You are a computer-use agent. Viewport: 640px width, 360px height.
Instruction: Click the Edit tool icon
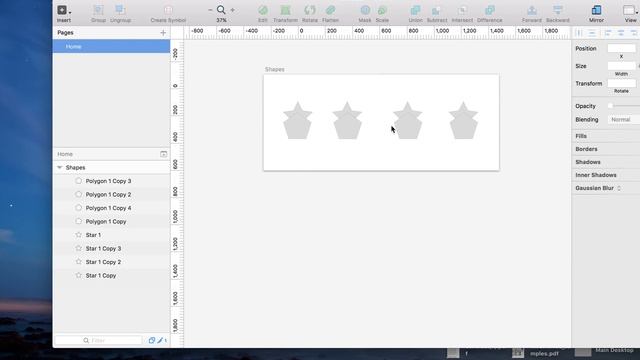click(263, 10)
